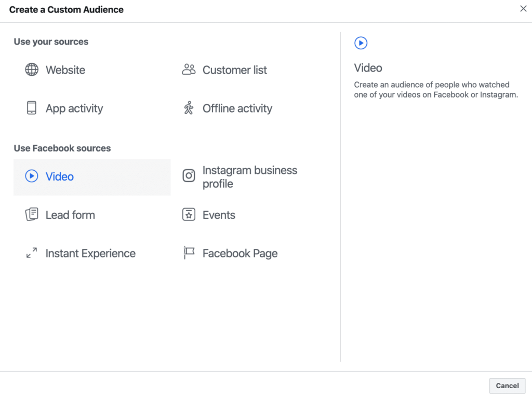The width and height of the screenshot is (532, 398).
Task: Select the Video source option
Action: [x=60, y=176]
